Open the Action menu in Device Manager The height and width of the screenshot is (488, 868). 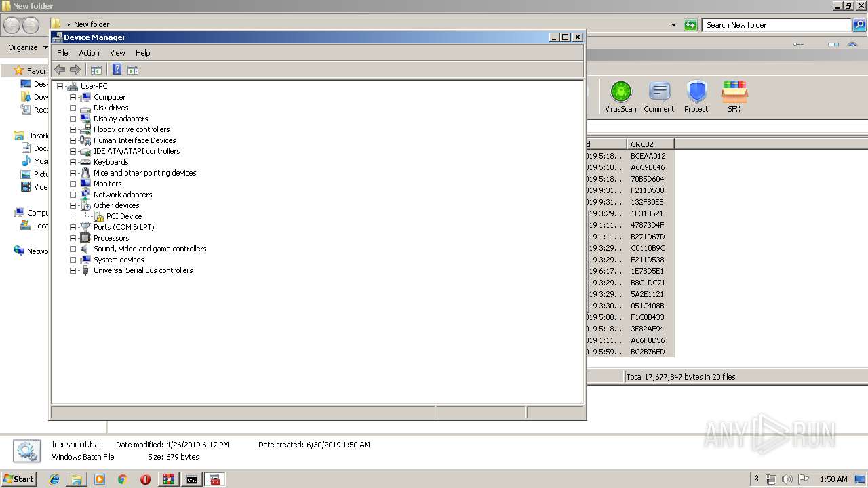tap(89, 53)
